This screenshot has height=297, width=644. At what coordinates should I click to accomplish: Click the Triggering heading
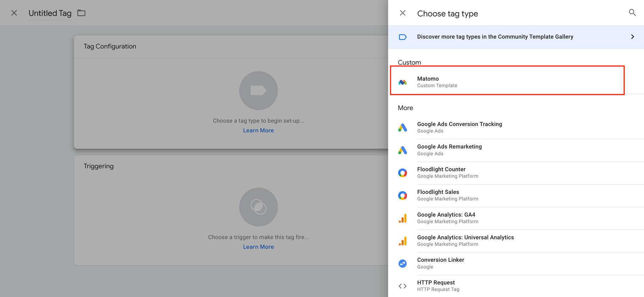(x=98, y=166)
